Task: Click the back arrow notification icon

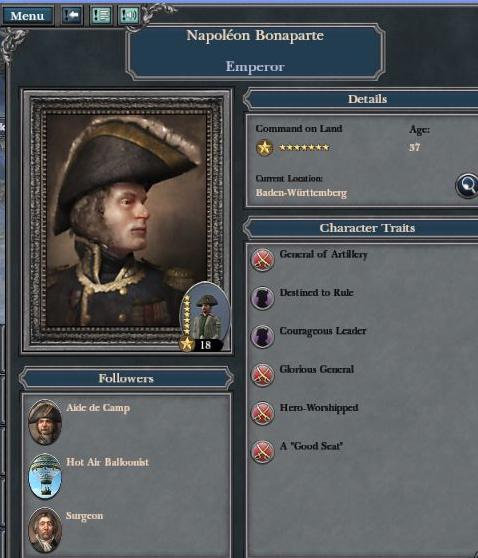Action: coord(72,16)
